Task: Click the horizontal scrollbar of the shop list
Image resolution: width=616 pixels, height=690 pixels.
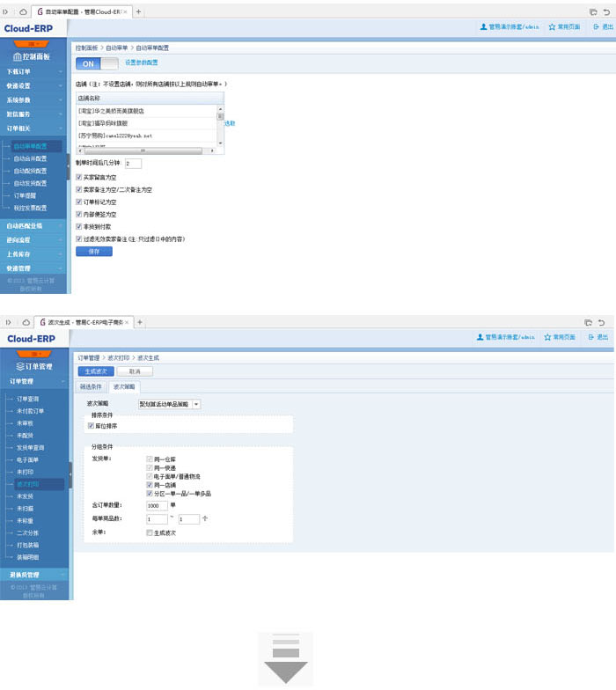Action: coord(143,150)
